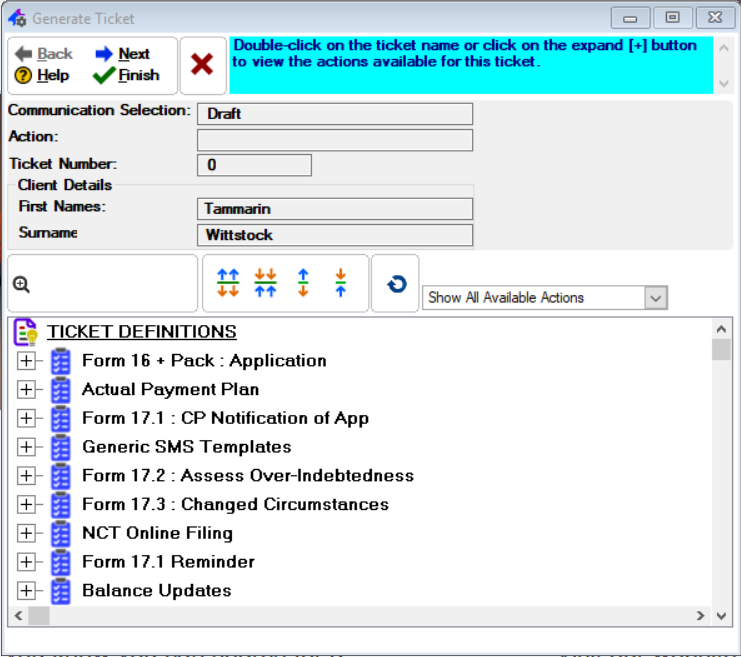Image resolution: width=741 pixels, height=657 pixels.
Task: Click the refresh circular arrow icon
Action: [x=396, y=284]
